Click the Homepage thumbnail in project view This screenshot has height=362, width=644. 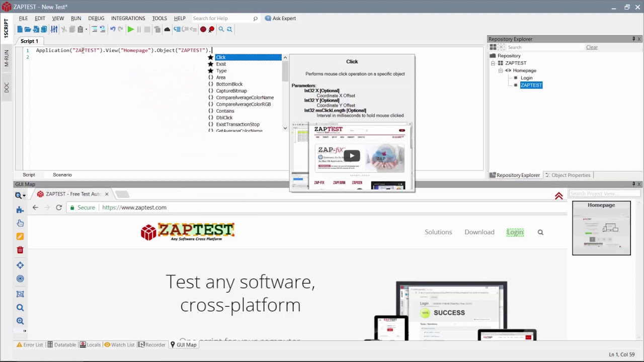[601, 228]
